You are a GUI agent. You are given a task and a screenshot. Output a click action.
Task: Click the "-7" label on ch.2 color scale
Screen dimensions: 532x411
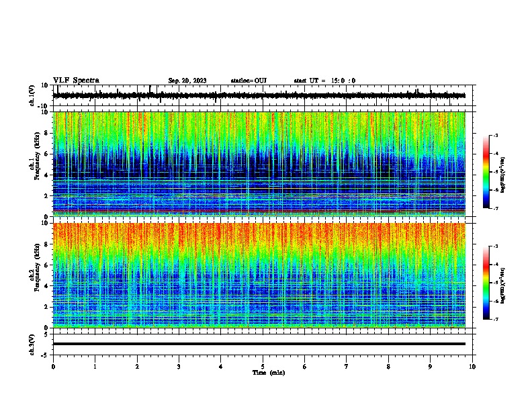pos(495,319)
